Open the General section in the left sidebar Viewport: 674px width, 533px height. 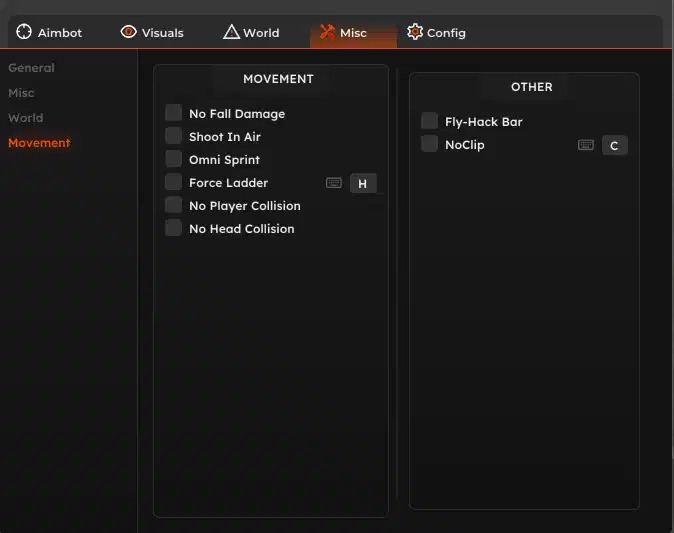tap(31, 68)
